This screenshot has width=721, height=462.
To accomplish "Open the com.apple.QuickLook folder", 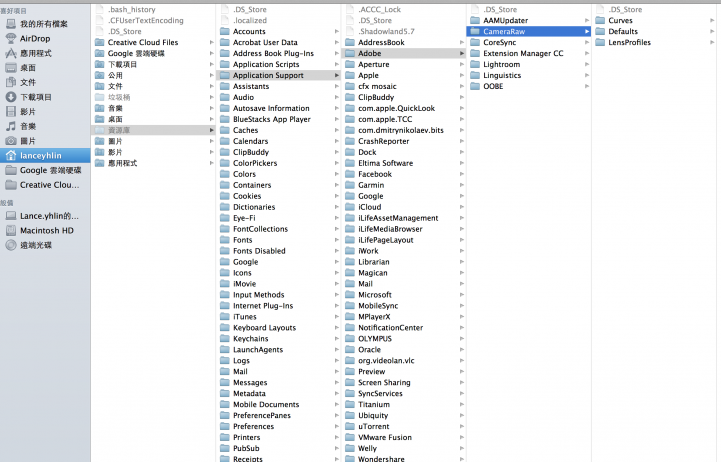I will tap(404, 108).
